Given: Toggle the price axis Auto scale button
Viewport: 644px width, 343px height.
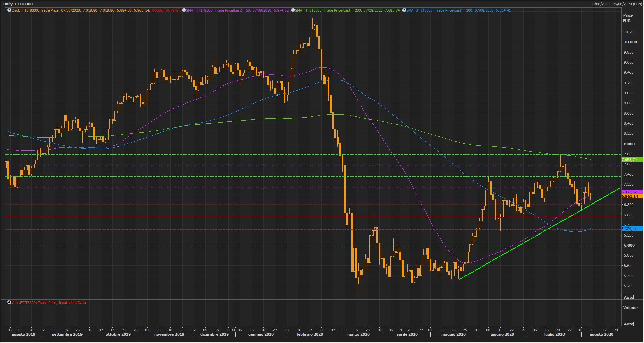Looking at the screenshot, I should (x=628, y=297).
